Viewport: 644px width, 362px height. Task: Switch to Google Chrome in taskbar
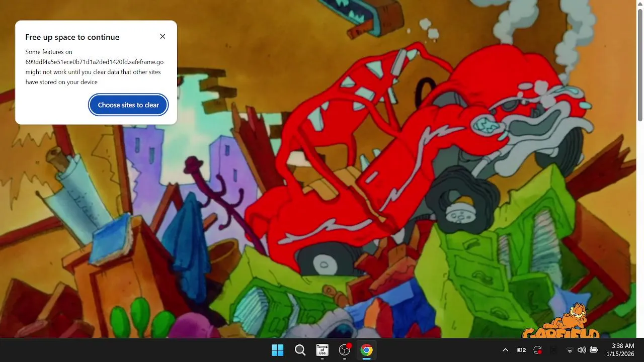[x=367, y=350]
